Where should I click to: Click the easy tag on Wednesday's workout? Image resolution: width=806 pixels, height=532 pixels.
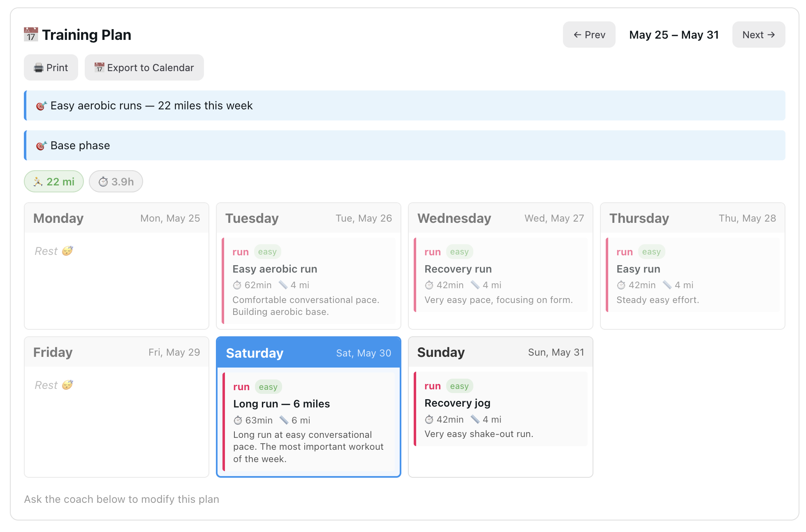tap(459, 252)
